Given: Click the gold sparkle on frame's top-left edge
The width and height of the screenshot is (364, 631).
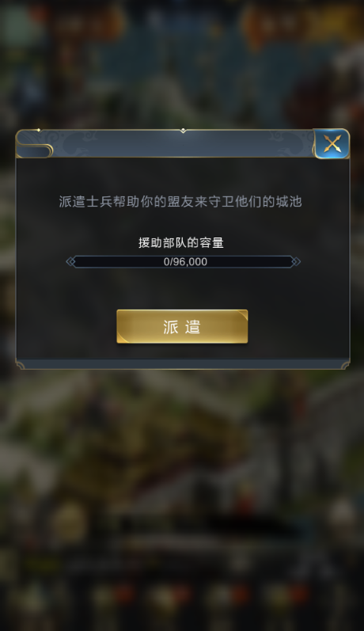Looking at the screenshot, I should 39,131.
